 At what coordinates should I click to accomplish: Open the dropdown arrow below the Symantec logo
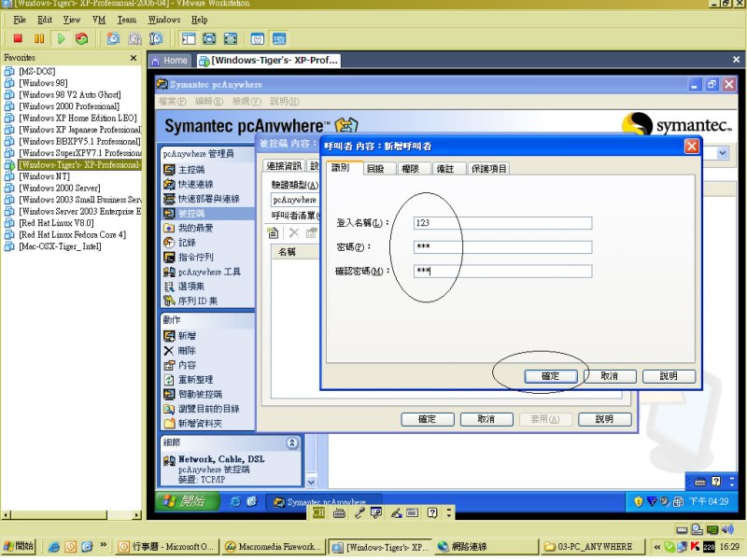723,153
